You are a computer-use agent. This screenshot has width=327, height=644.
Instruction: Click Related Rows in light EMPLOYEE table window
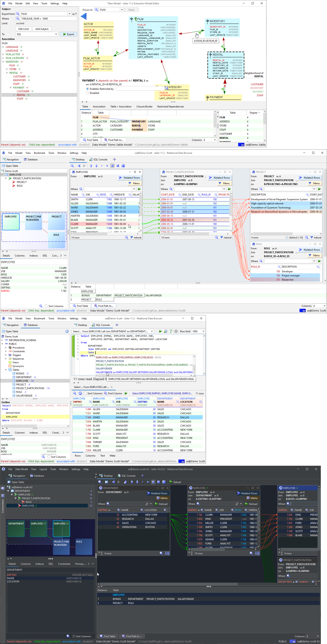(129, 178)
